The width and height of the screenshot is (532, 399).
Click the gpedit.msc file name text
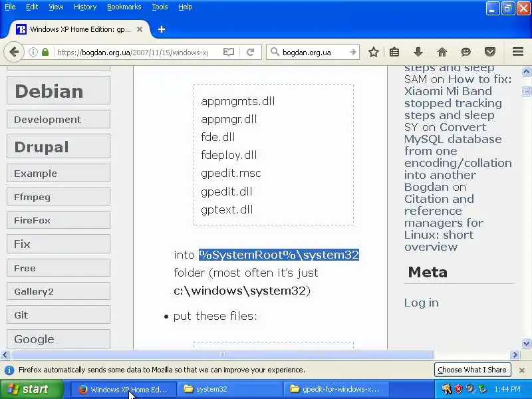pos(231,174)
